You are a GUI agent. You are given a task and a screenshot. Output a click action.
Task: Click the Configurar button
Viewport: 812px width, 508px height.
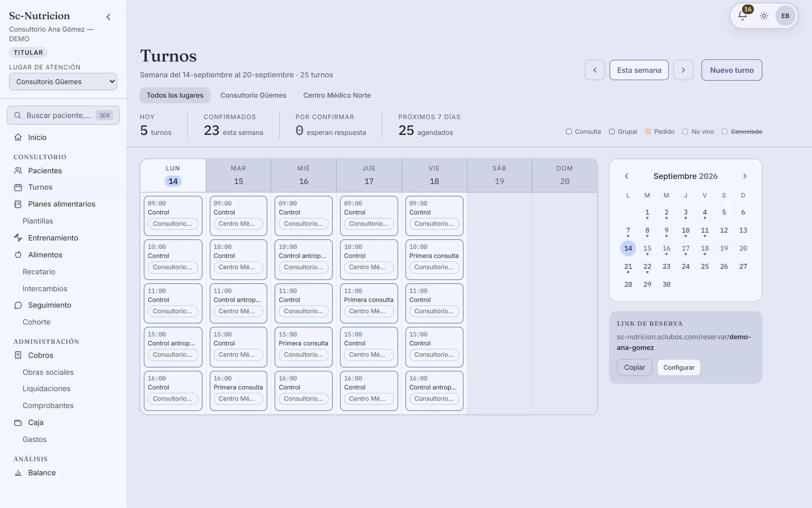click(679, 367)
